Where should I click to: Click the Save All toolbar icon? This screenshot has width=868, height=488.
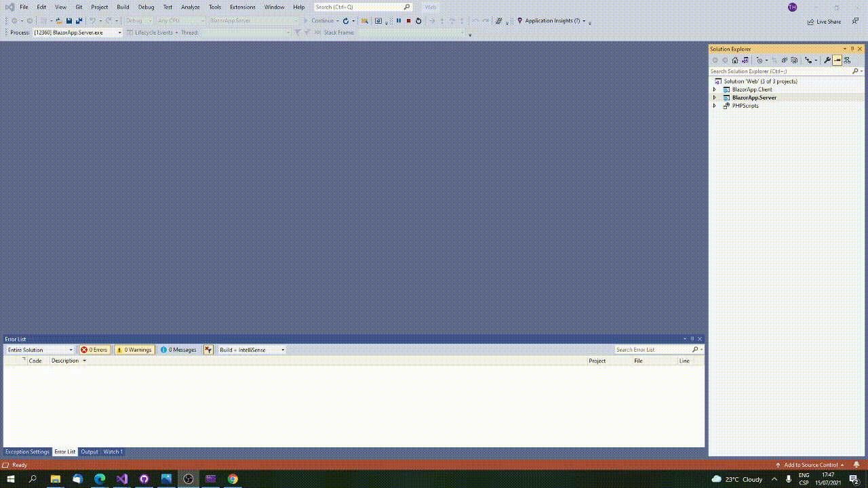(79, 20)
